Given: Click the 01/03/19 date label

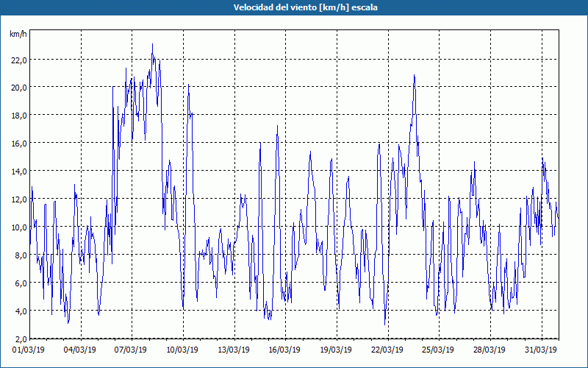Looking at the screenshot, I should click(29, 350).
